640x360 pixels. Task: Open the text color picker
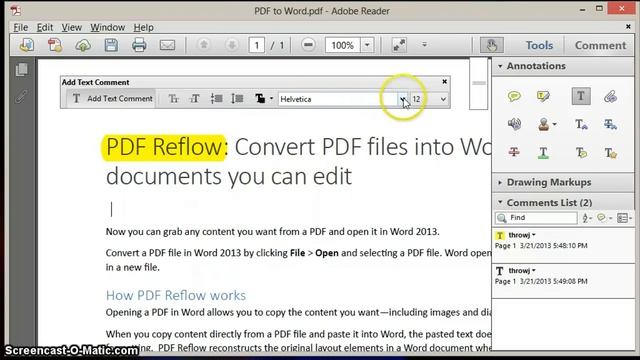tap(260, 99)
